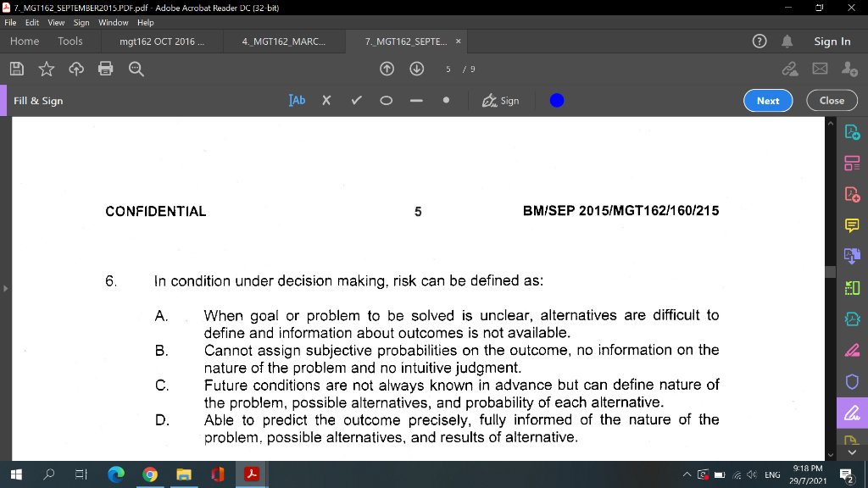This screenshot has height=488, width=868.
Task: Expand the left navigation pane
Action: (x=6, y=288)
